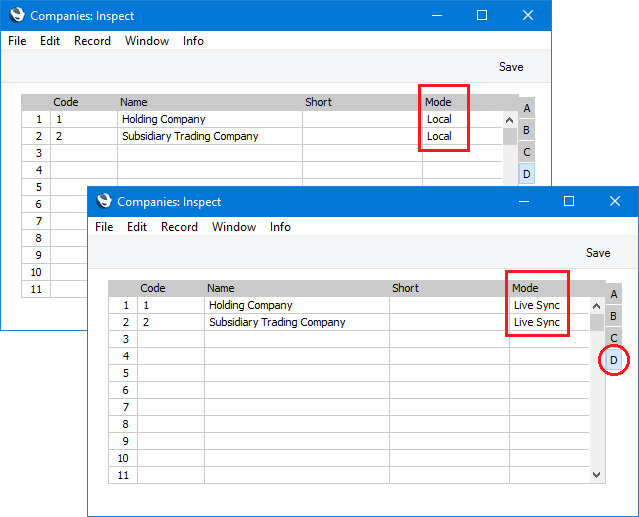
Task: Click Name column header in front window
Action: (220, 288)
